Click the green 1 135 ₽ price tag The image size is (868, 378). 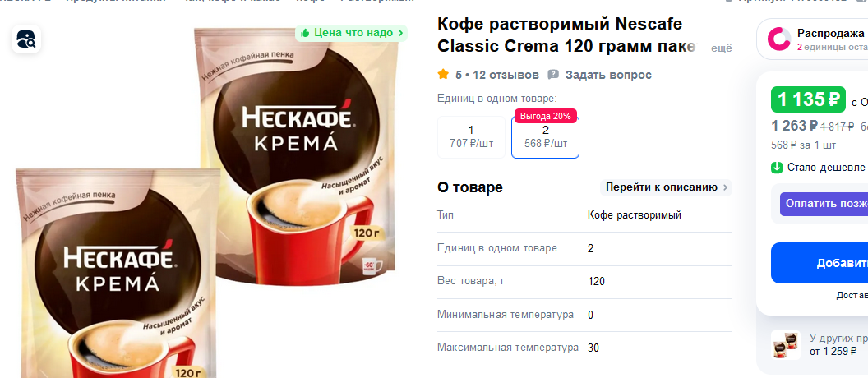click(x=808, y=99)
